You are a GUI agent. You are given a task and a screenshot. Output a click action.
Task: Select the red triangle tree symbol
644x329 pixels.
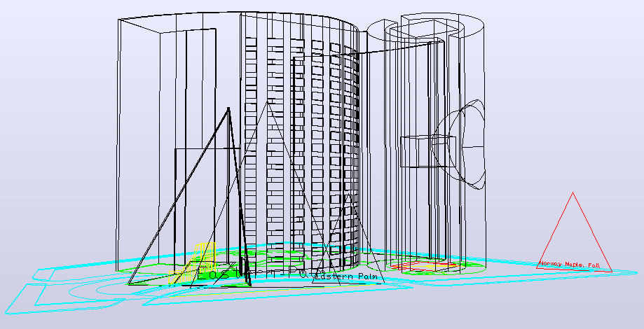[574, 232]
